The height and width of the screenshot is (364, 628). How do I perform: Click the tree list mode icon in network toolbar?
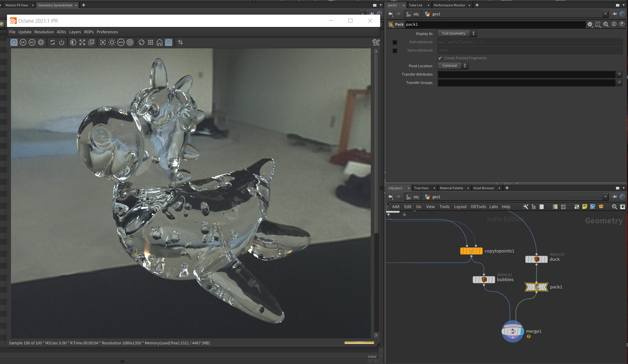point(534,207)
